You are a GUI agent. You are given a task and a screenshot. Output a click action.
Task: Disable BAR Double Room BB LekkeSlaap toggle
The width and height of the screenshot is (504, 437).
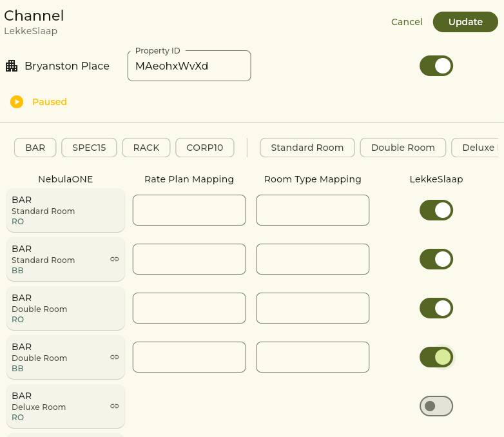pos(436,357)
